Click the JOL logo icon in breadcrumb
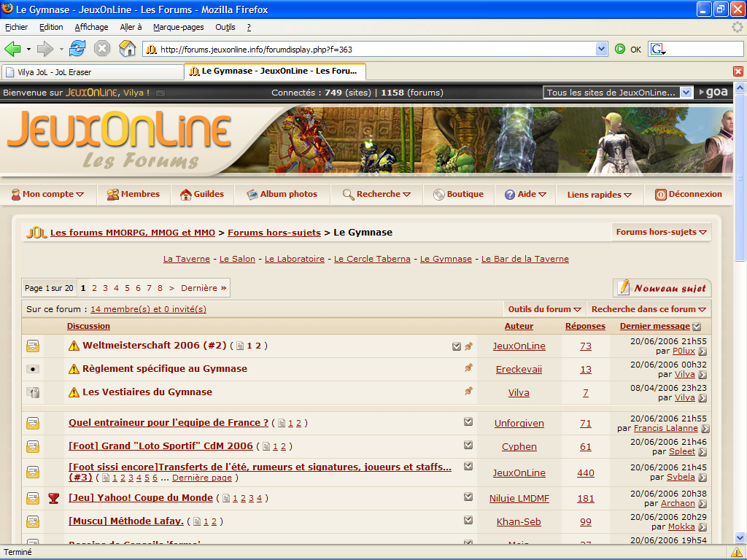The width and height of the screenshot is (747, 560). point(36,233)
